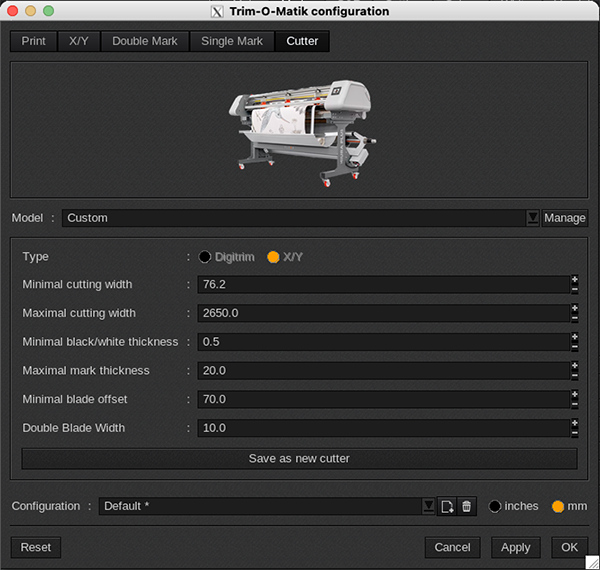600x570 pixels.
Task: Increase Minimal cutting width with plus
Action: coord(574,280)
